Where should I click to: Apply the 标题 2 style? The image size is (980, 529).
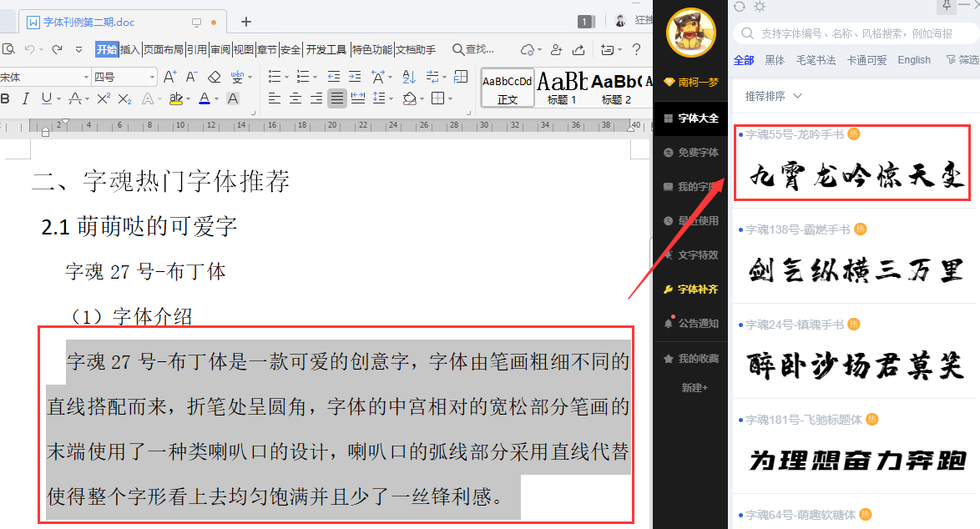coord(615,88)
